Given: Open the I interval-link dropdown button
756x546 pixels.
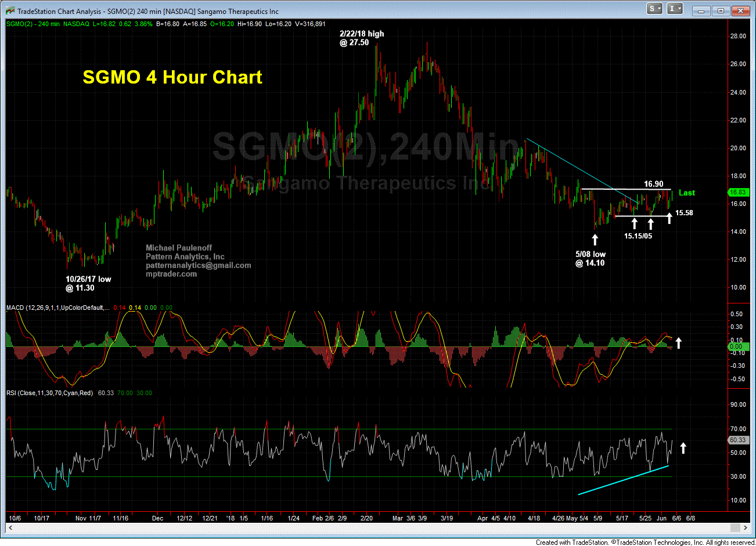Looking at the screenshot, I should coord(675,8).
